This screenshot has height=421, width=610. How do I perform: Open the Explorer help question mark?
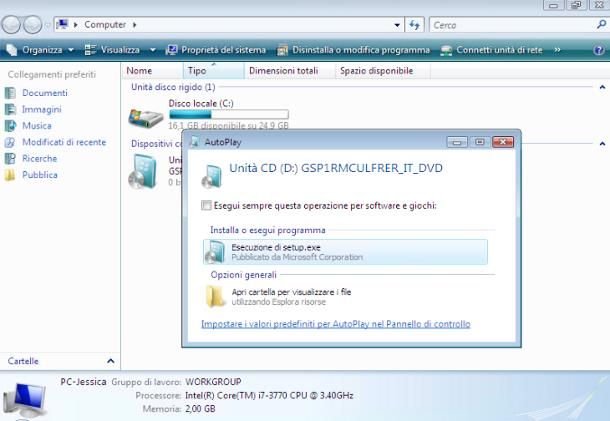coord(599,50)
